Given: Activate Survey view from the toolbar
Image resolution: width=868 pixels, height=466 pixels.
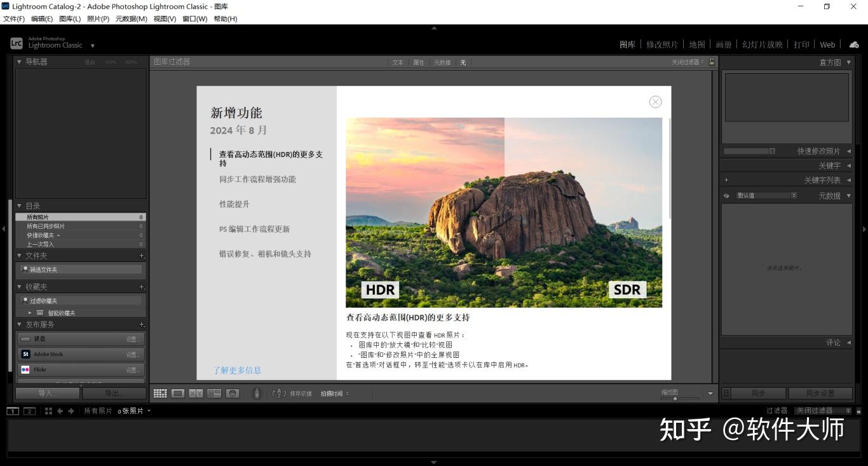Looking at the screenshot, I should point(215,393).
